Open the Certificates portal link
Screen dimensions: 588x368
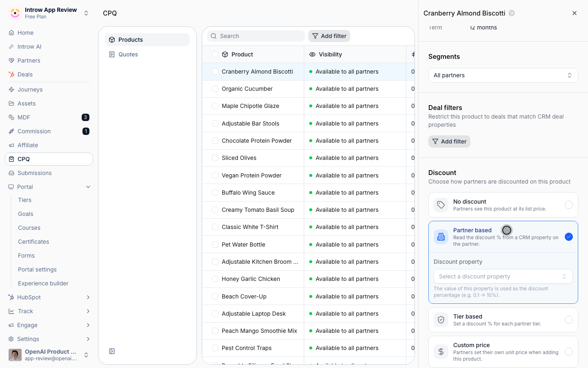pyautogui.click(x=33, y=242)
